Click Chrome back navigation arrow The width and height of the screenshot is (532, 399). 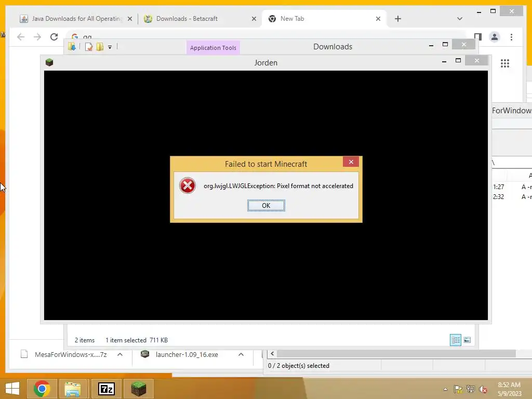[21, 37]
